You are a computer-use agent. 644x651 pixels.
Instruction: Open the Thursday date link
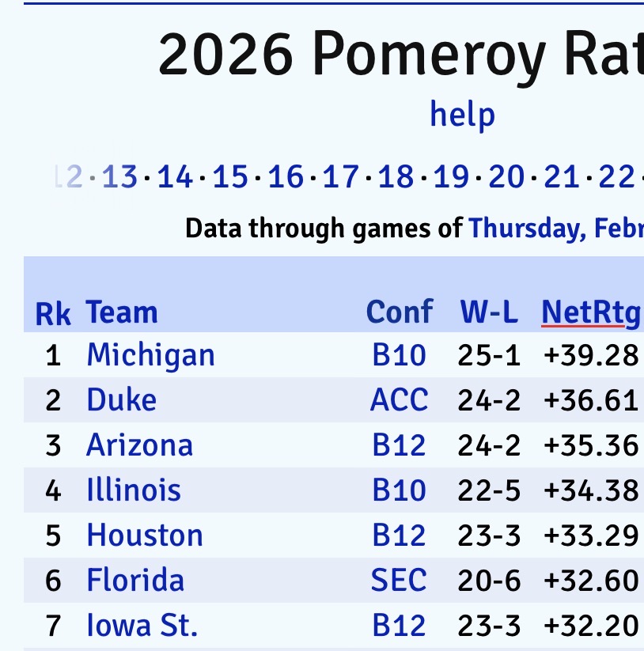tap(555, 229)
